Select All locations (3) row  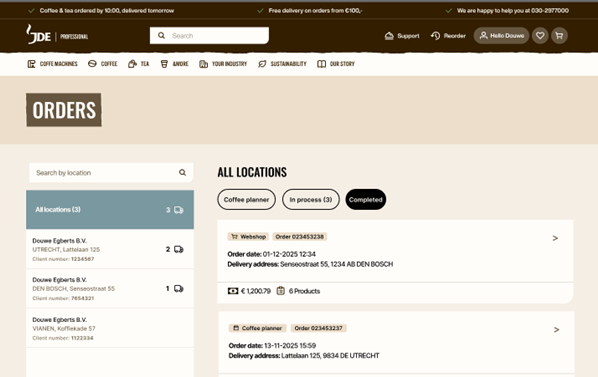[x=110, y=210]
